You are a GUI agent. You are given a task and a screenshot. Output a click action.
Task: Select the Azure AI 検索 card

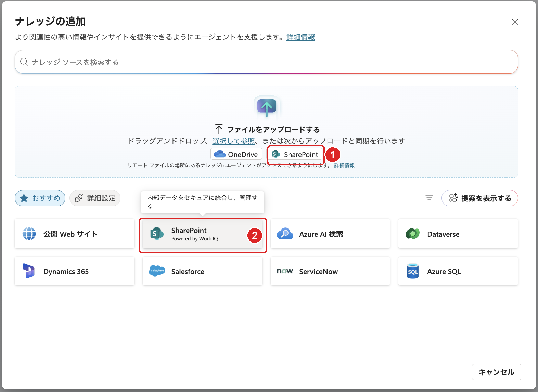point(330,234)
